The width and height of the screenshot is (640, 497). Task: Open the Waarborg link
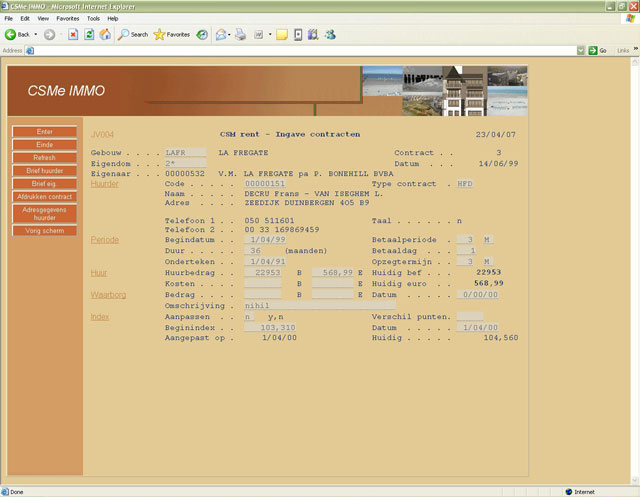tap(108, 295)
